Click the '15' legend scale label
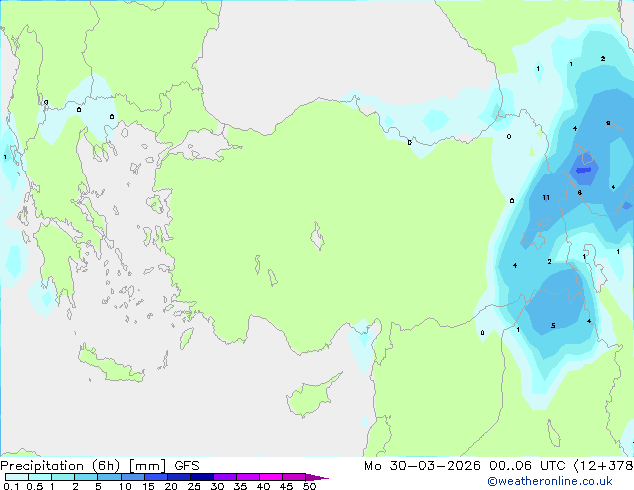634x490 pixels. [148, 486]
